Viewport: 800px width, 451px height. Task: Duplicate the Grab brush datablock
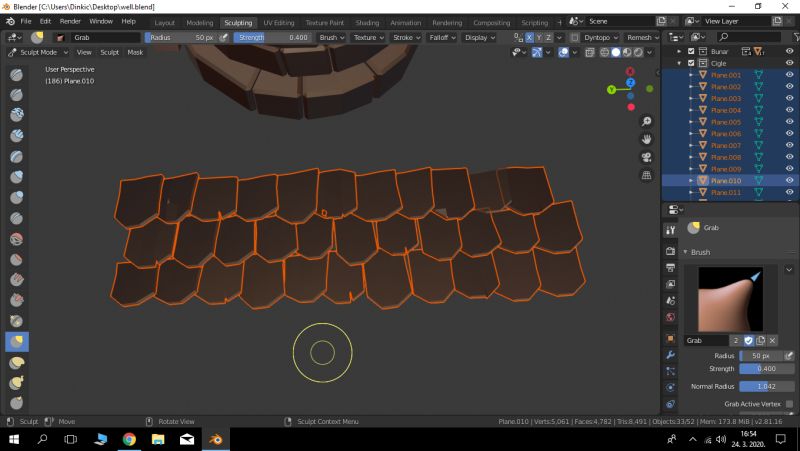[x=760, y=340]
